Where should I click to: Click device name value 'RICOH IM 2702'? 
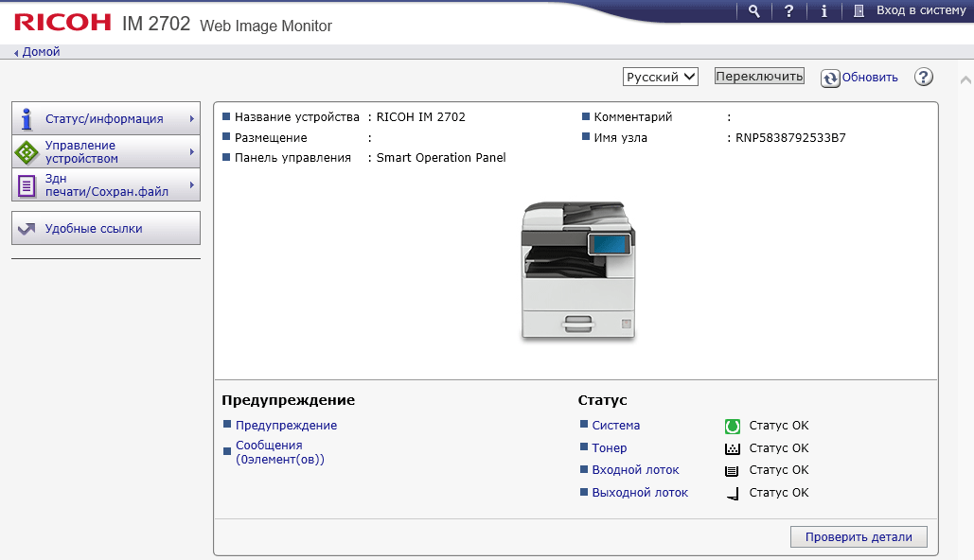(420, 116)
